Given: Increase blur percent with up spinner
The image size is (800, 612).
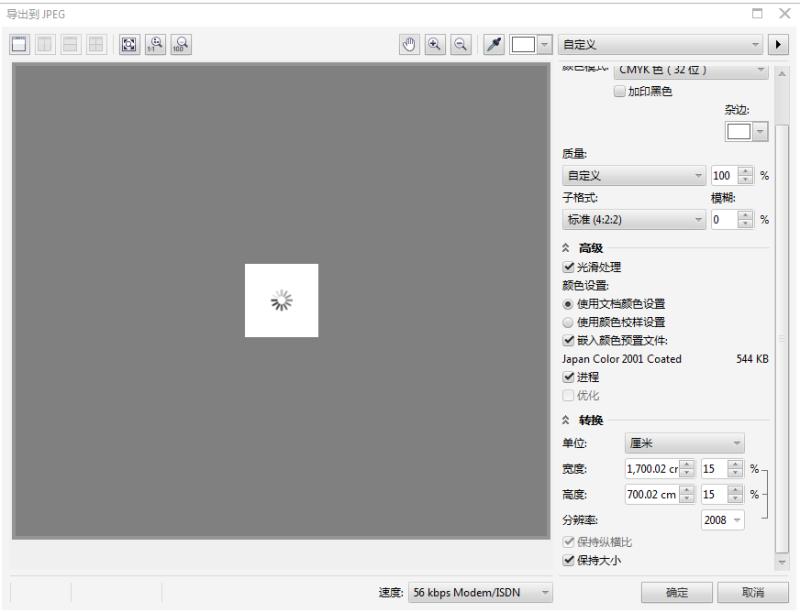Looking at the screenshot, I should click(746, 215).
